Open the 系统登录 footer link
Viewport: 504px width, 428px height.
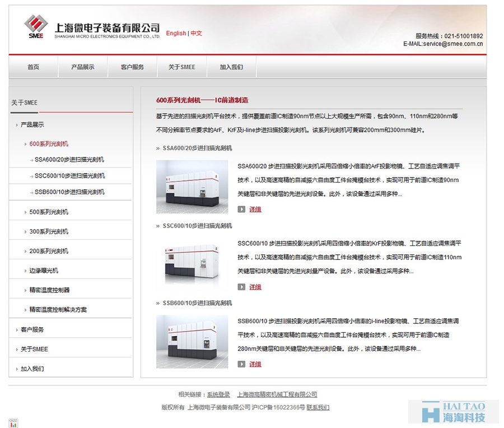(218, 394)
